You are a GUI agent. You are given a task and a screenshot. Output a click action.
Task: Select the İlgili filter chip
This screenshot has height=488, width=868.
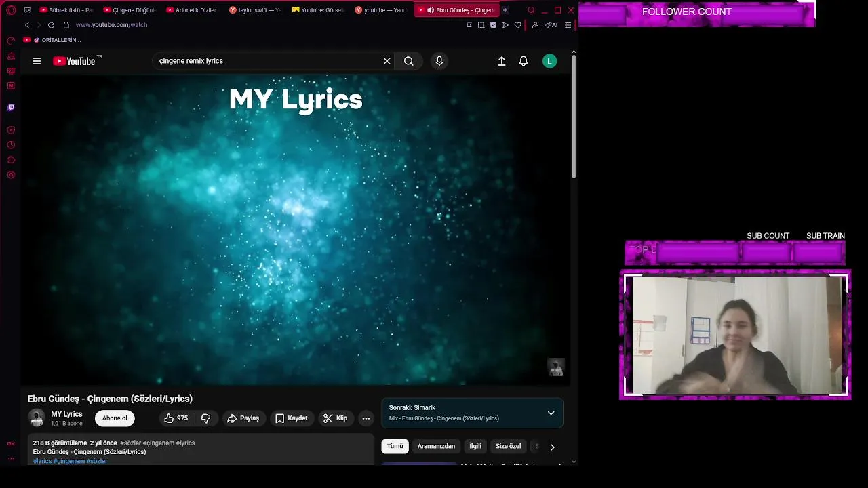coord(475,446)
